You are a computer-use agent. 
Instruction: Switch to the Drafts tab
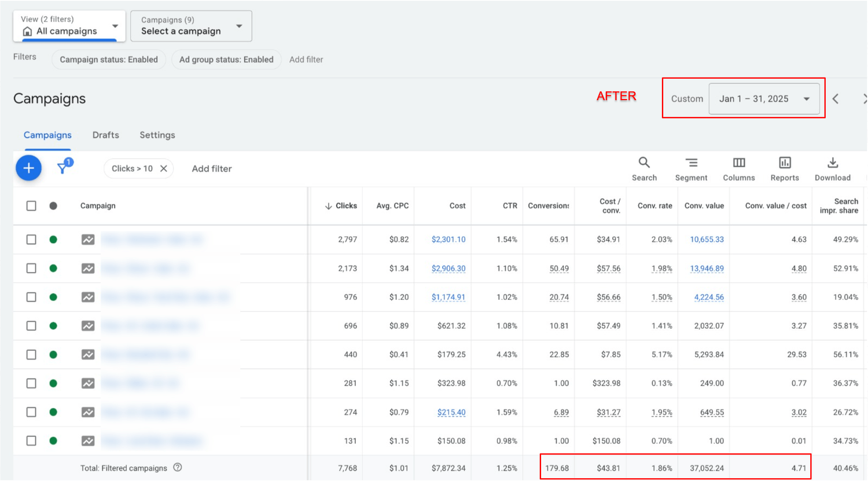pos(105,135)
